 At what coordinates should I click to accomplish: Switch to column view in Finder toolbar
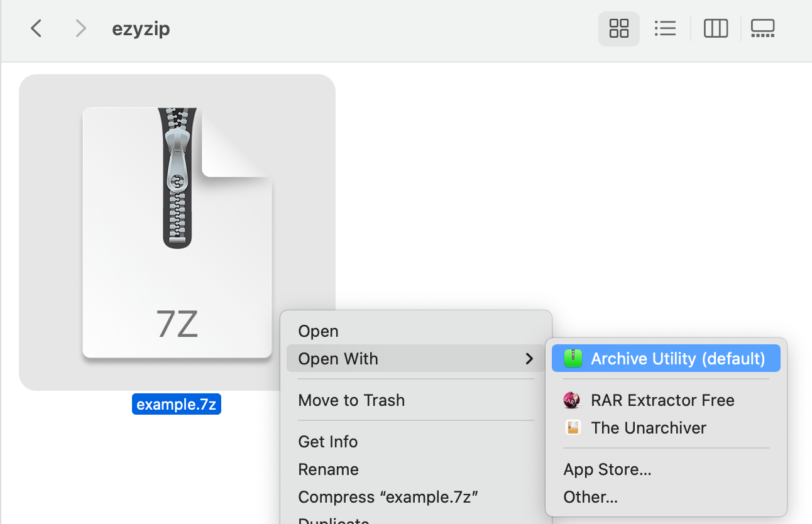715,28
